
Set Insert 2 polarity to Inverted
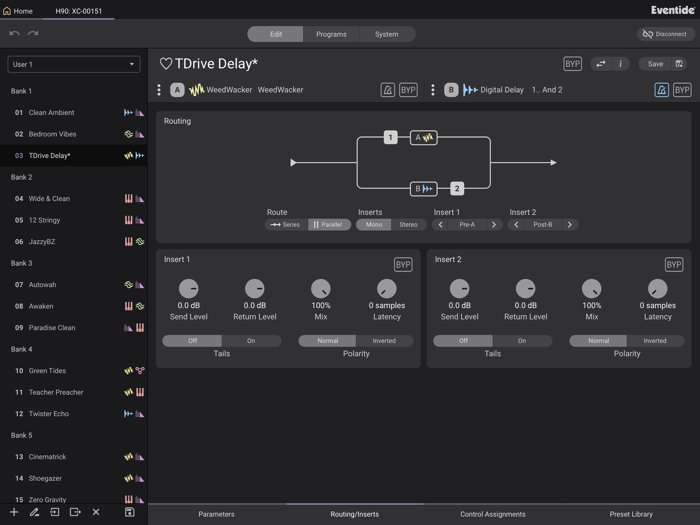[655, 341]
